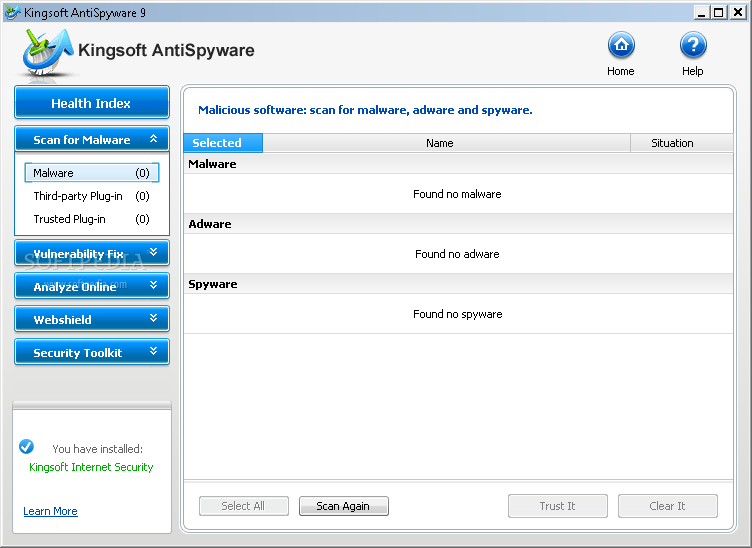This screenshot has height=548, width=752.
Task: Click the Help label under the icon
Action: [x=693, y=71]
